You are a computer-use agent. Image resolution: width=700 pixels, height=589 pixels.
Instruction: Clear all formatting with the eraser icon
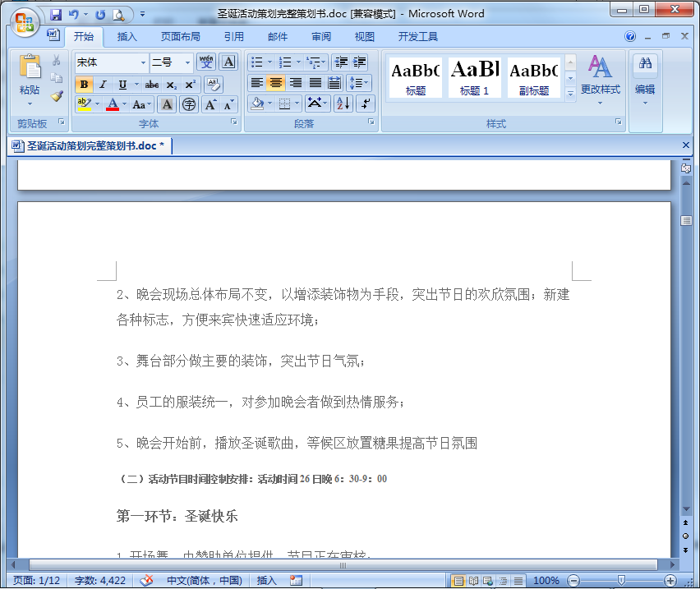pos(214,85)
